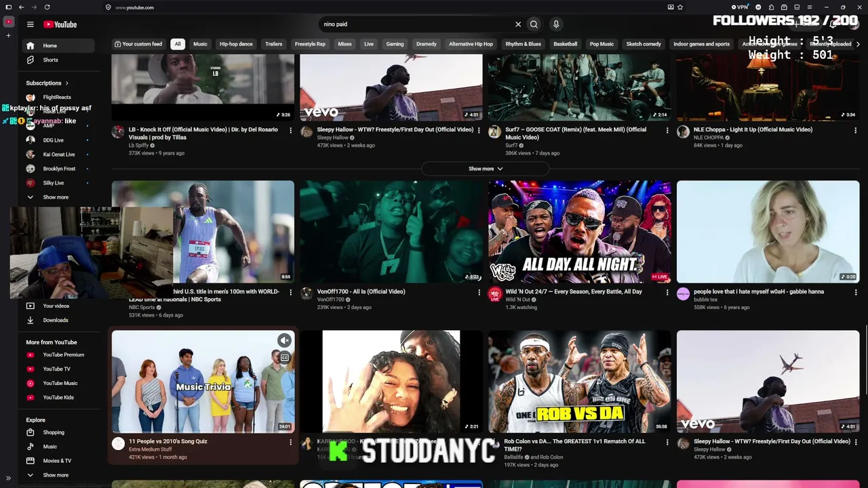
Task: Reload the page with refresh icon
Action: 47,7
